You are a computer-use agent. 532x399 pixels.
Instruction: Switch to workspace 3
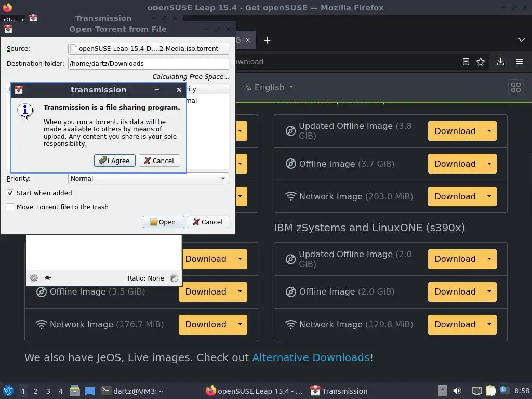[x=48, y=391]
